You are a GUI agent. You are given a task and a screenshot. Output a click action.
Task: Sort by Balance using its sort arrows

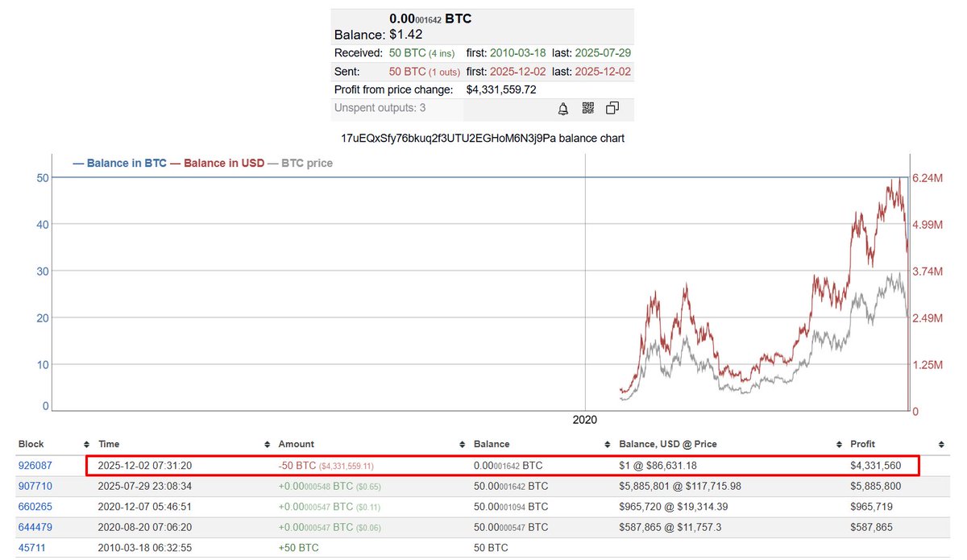point(606,445)
